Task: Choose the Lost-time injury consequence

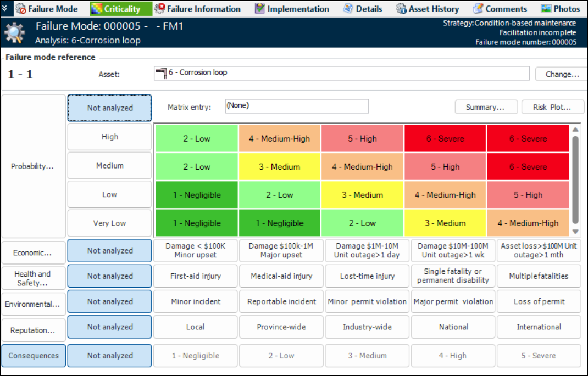Action: click(x=367, y=276)
